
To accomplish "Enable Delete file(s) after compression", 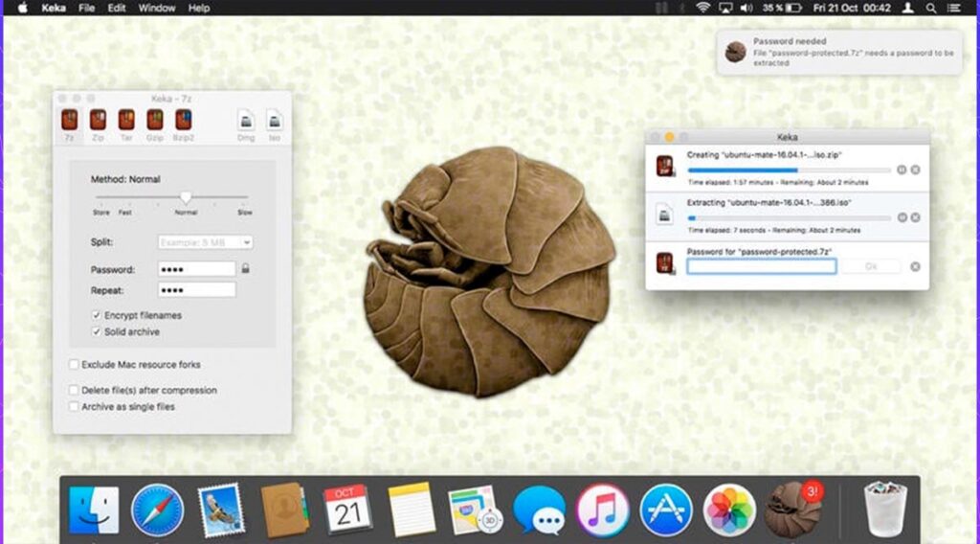I will click(x=74, y=390).
